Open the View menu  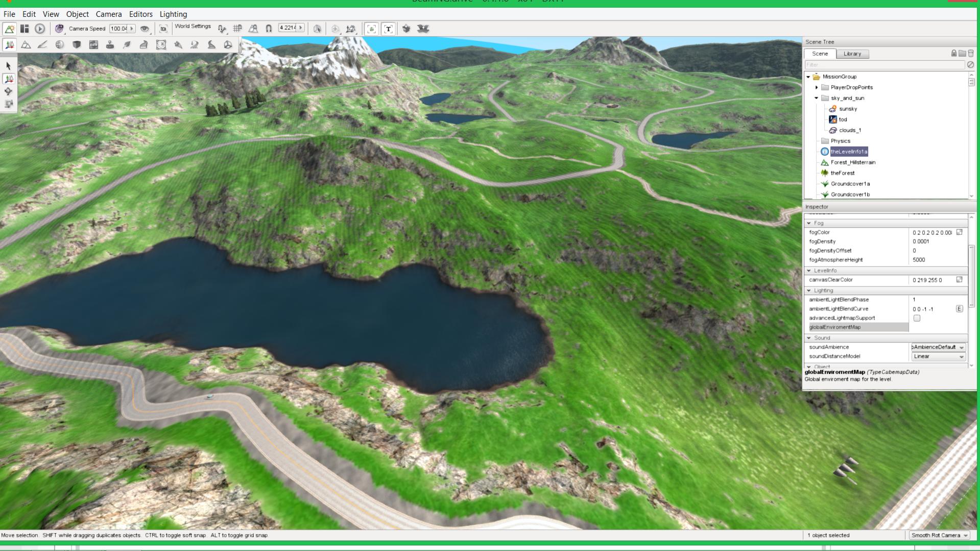coord(51,14)
